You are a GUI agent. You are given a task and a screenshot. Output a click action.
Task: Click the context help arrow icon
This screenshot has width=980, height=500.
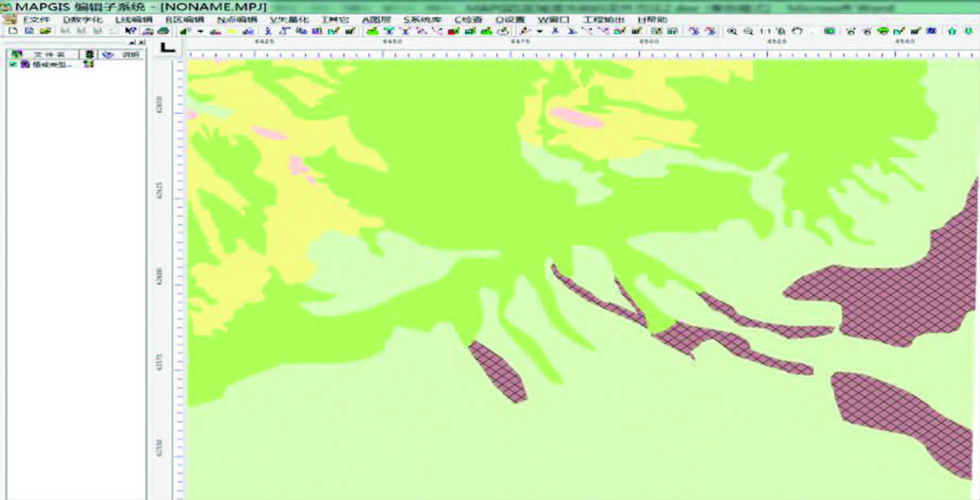[130, 31]
